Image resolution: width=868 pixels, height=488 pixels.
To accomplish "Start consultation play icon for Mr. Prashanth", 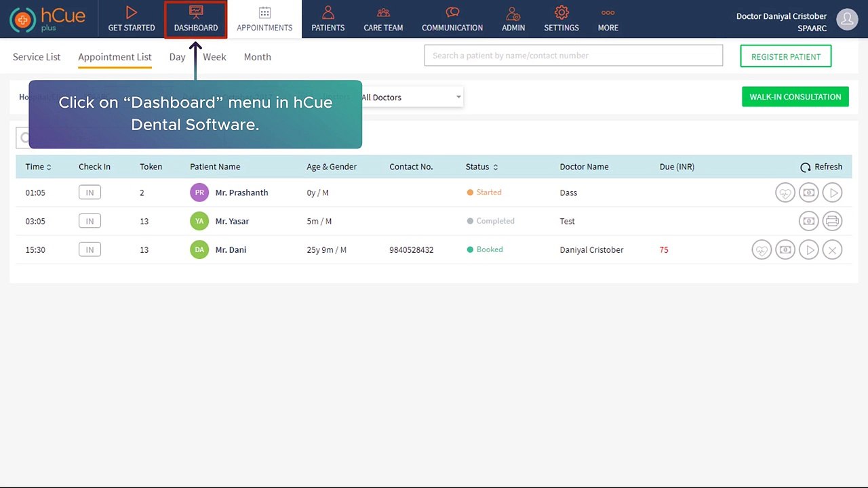I will 833,192.
